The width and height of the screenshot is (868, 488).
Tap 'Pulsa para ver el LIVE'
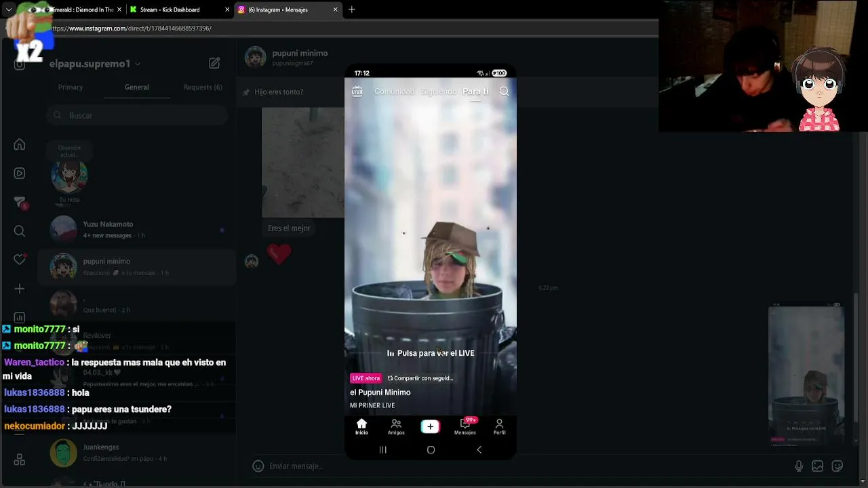point(431,353)
